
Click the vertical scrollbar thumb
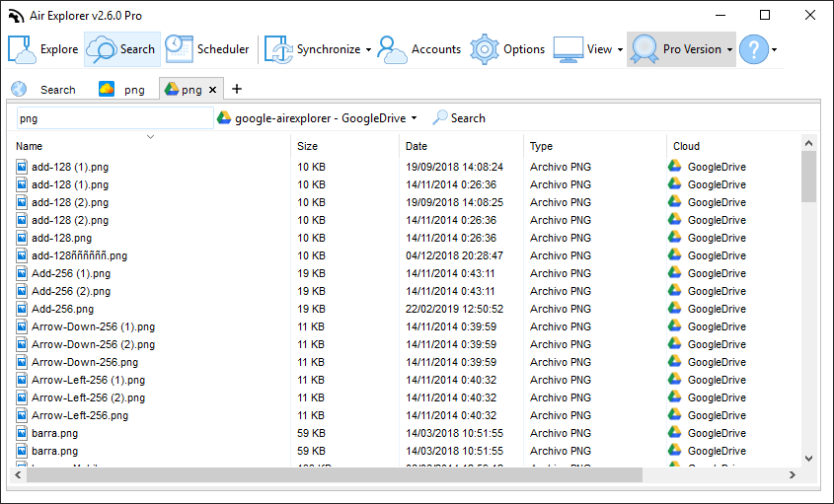click(x=808, y=177)
